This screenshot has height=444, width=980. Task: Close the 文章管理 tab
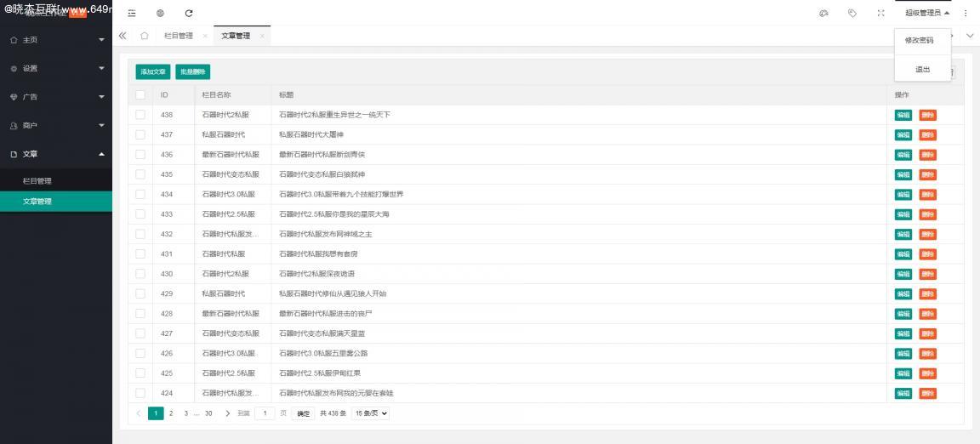pyautogui.click(x=262, y=37)
